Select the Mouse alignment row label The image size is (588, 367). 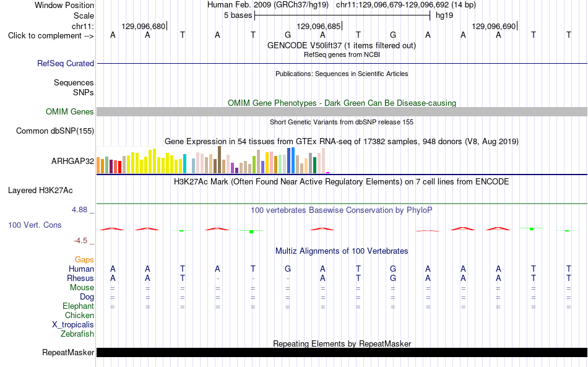tap(82, 288)
